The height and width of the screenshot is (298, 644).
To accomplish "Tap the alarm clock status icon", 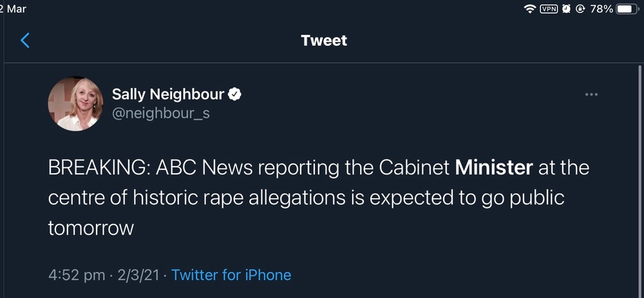I will coord(566,9).
